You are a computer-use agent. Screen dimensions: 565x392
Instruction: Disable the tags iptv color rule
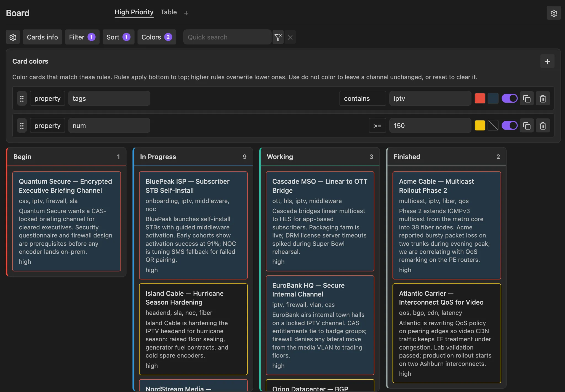tap(509, 98)
